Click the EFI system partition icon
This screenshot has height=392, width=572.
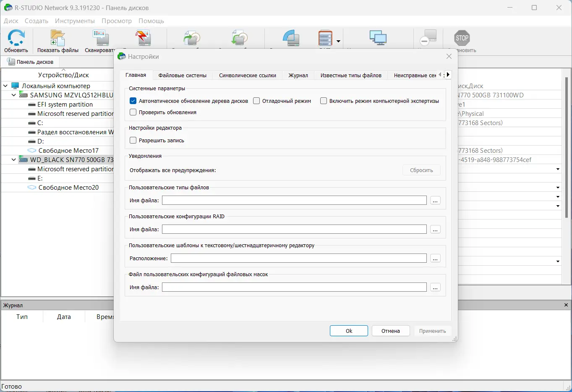[31, 104]
